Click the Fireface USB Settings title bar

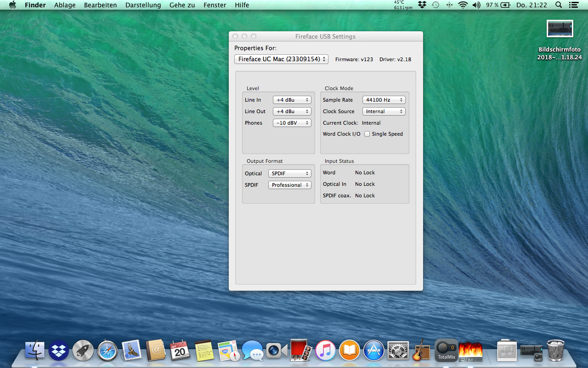point(325,36)
